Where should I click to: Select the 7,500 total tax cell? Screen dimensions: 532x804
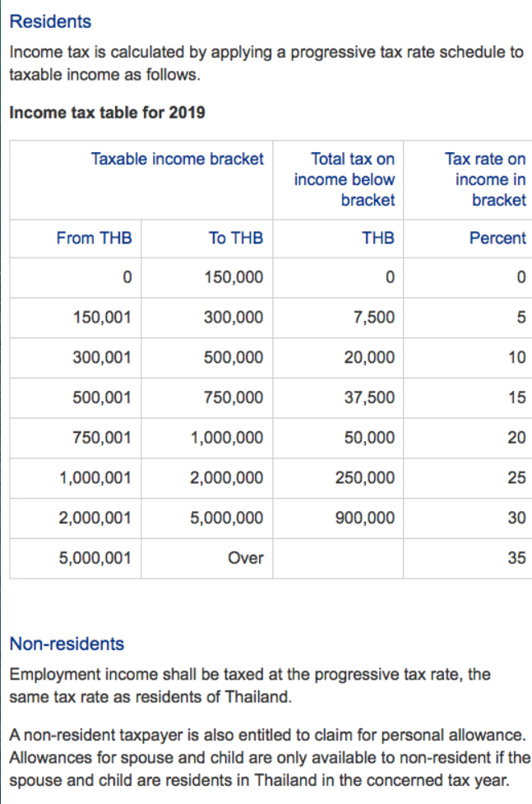tap(373, 318)
